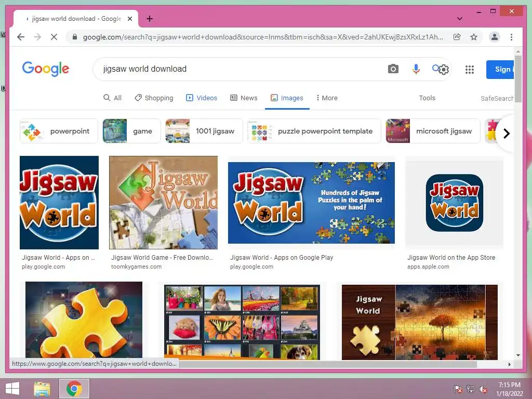Expand the More search options

tap(327, 98)
